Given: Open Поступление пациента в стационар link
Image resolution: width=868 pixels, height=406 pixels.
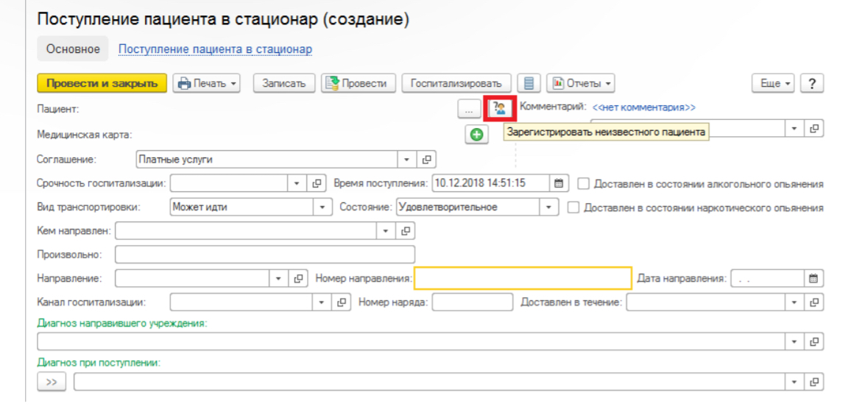Looking at the screenshot, I should tap(215, 49).
